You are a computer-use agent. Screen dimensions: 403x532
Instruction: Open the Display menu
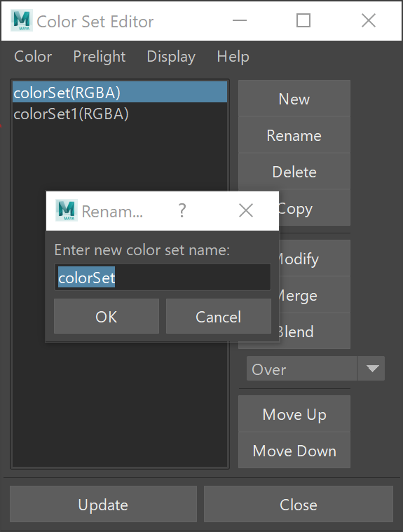[171, 56]
